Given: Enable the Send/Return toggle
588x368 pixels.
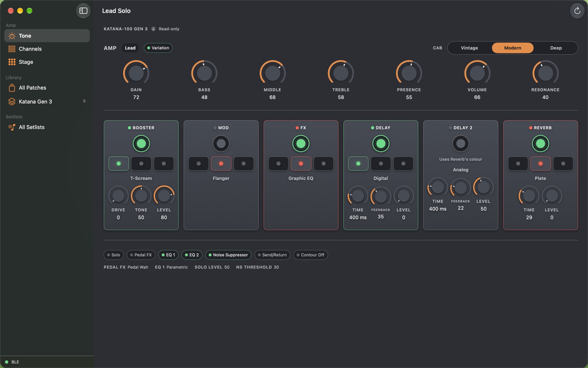Looking at the screenshot, I should click(x=272, y=255).
